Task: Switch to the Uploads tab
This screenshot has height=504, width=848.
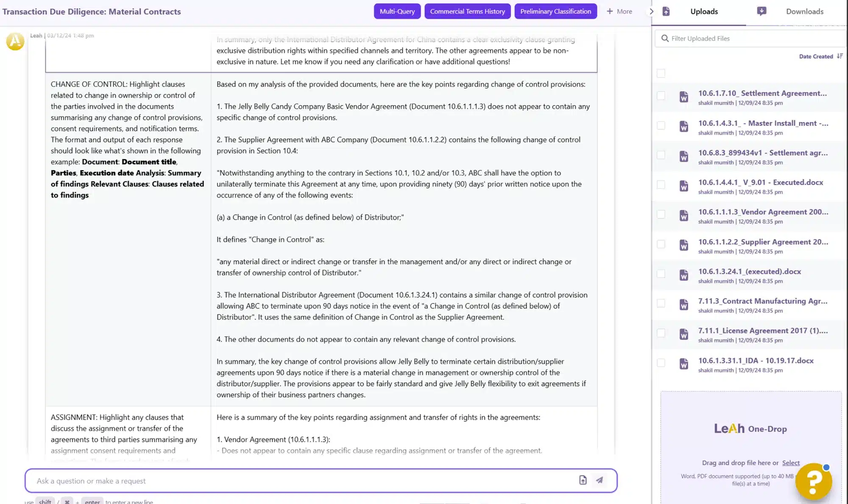Action: tap(704, 11)
